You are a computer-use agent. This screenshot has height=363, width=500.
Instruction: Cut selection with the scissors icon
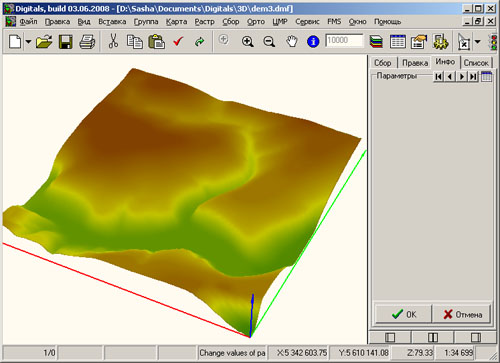pyautogui.click(x=113, y=41)
